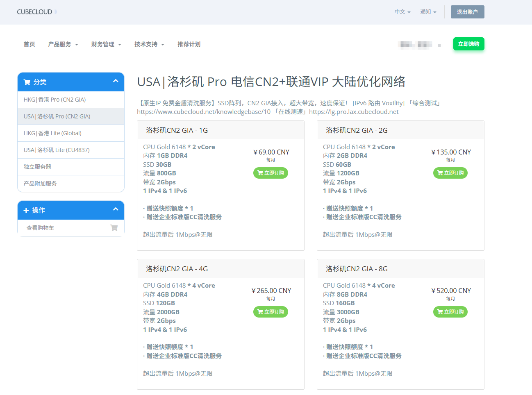Click the cart icon in 分类 header
The width and height of the screenshot is (532, 395).
coord(27,82)
